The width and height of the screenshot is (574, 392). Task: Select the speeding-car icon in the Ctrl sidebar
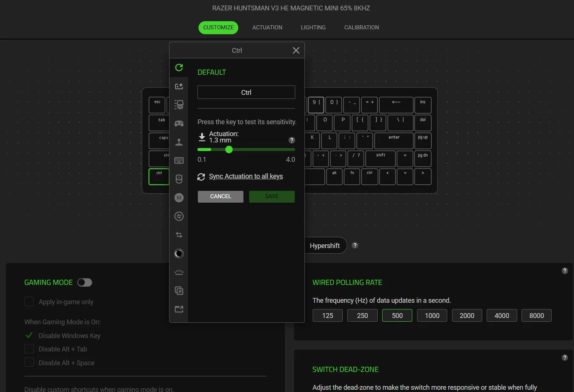tap(179, 105)
